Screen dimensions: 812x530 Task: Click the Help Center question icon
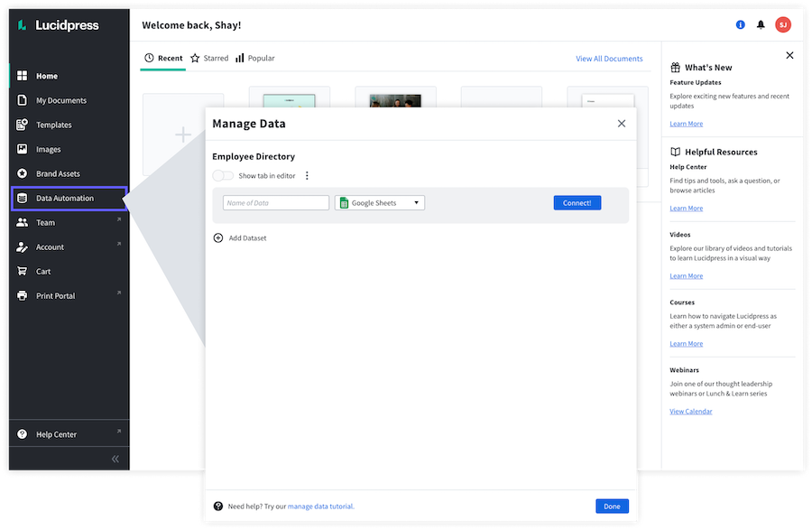point(22,434)
